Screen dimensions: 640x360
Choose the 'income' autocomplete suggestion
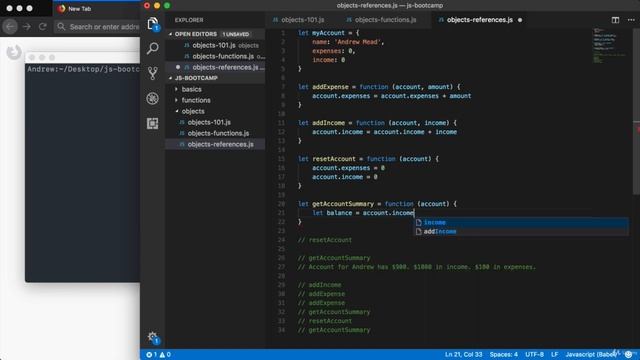[x=521, y=222]
